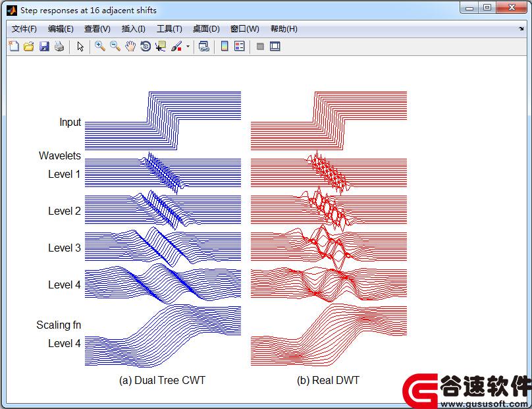Viewport: 532px width, 409px height.
Task: Activate the Zoom In magnifier tool
Action: 100,46
